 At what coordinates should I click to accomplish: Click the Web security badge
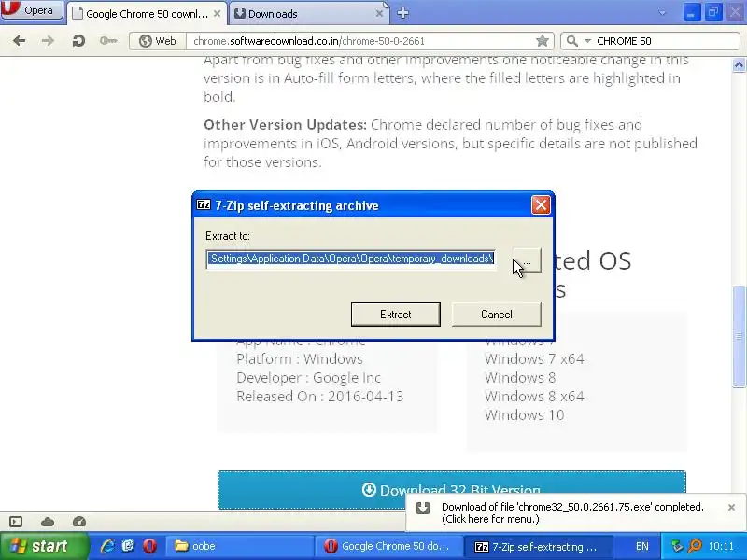point(157,41)
